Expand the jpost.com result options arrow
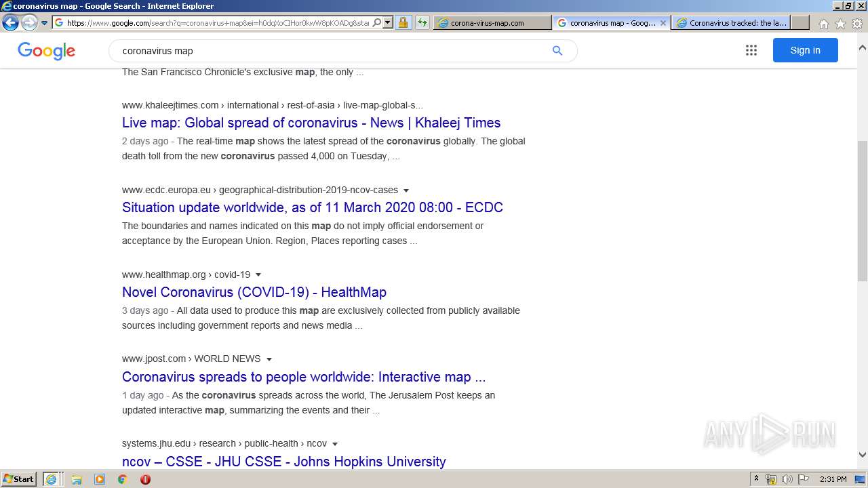Screen dimensions: 868x488 (x=269, y=359)
